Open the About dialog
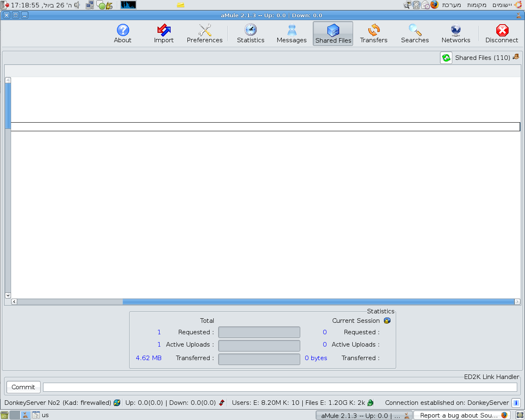The image size is (525, 420). click(123, 34)
